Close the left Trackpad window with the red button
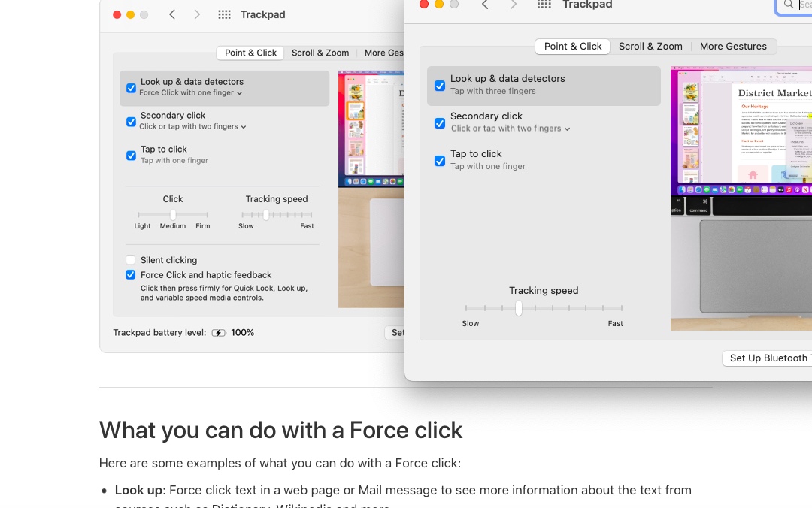Viewport: 812px width, 508px height. click(x=117, y=14)
